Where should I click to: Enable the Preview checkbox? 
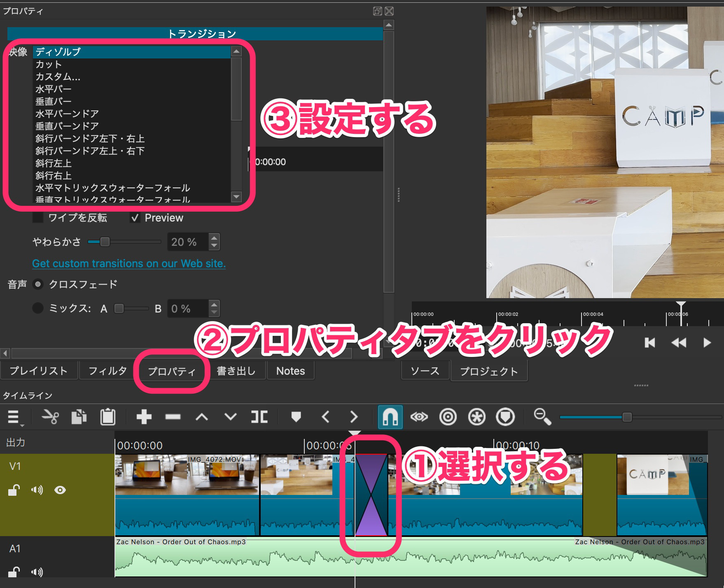click(x=135, y=217)
